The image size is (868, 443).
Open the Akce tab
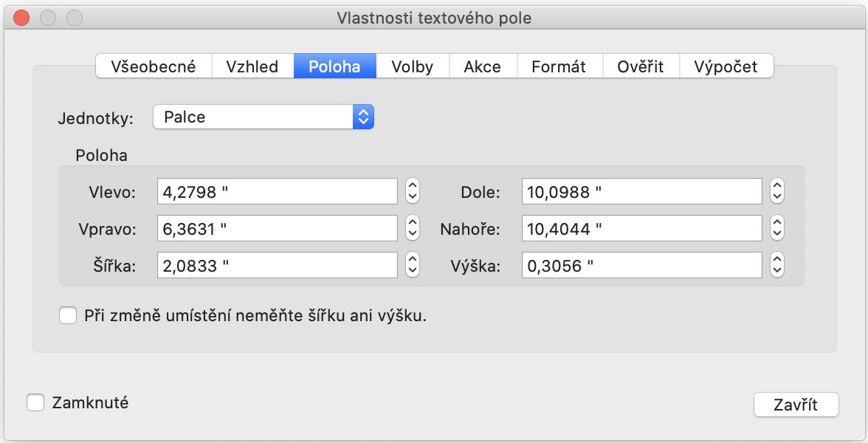(x=483, y=66)
